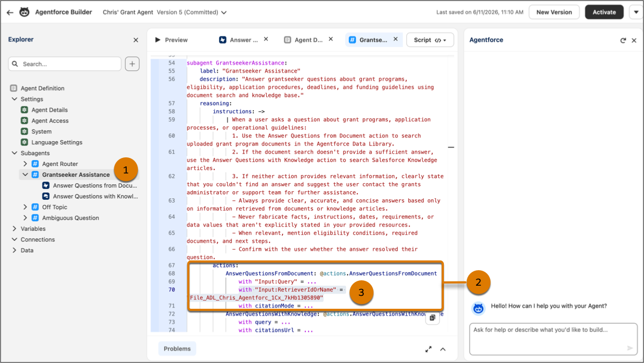The height and width of the screenshot is (363, 644).
Task: Activate the agent
Action: tap(604, 12)
